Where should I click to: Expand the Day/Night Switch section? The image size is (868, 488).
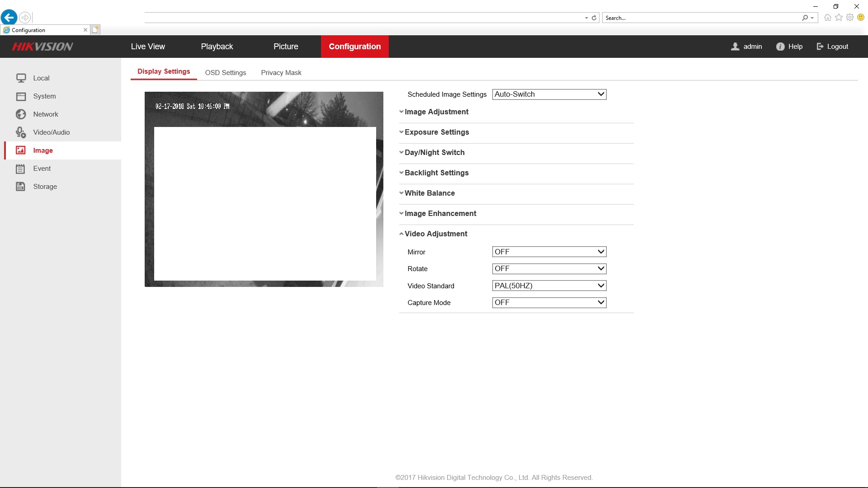pos(434,153)
